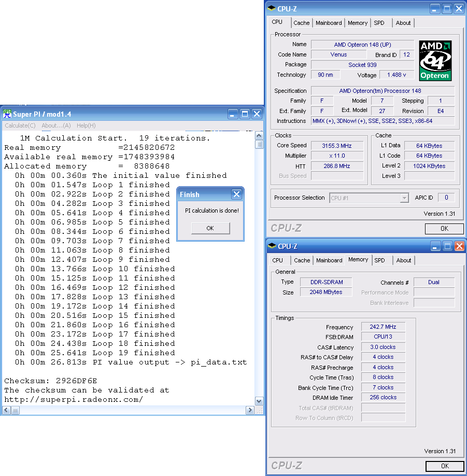Viewport: 467px width, 476px height.
Task: Click the memory Size 2048 MBytes field
Action: [x=326, y=292]
